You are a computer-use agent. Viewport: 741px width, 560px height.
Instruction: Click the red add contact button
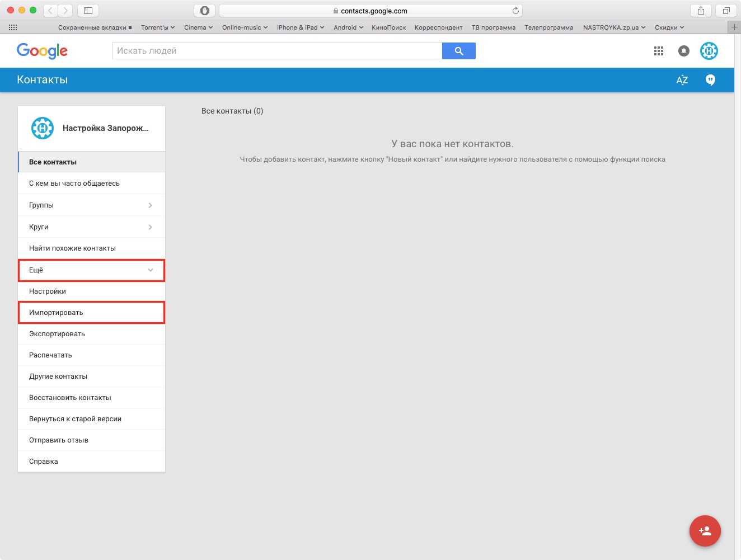click(x=705, y=530)
